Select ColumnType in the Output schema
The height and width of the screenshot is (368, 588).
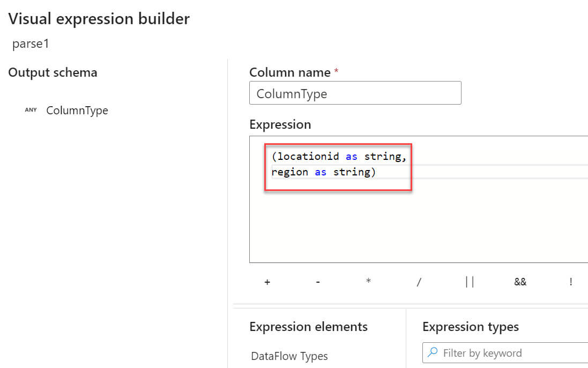(77, 111)
